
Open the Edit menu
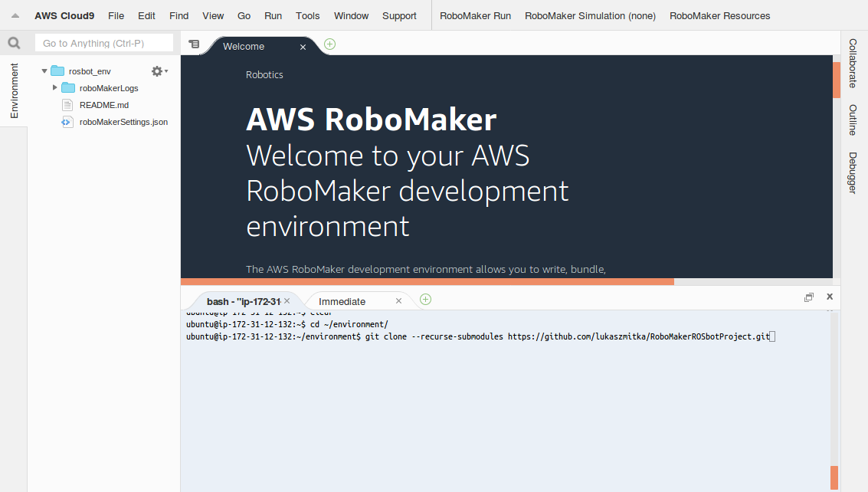[x=146, y=15]
